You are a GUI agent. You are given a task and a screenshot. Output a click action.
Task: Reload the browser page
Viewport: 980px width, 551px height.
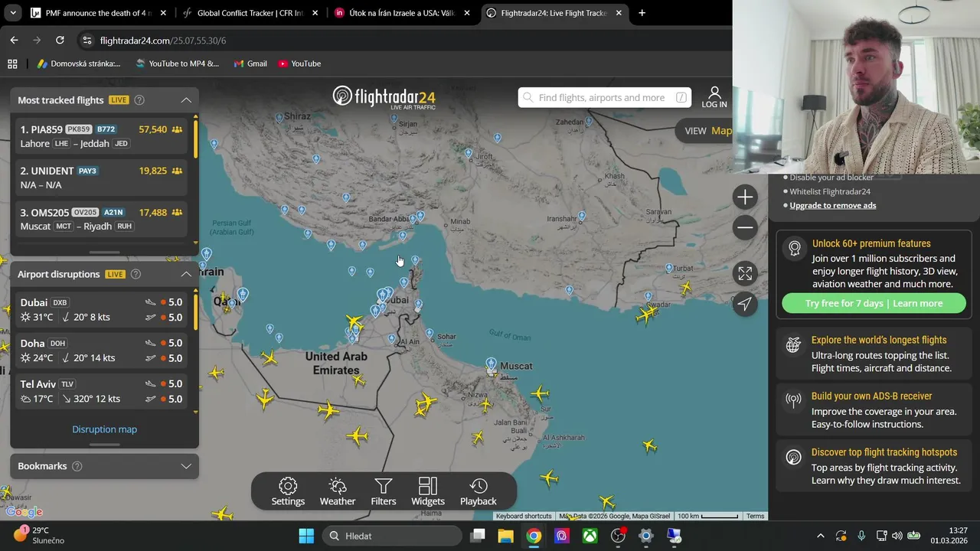[60, 41]
